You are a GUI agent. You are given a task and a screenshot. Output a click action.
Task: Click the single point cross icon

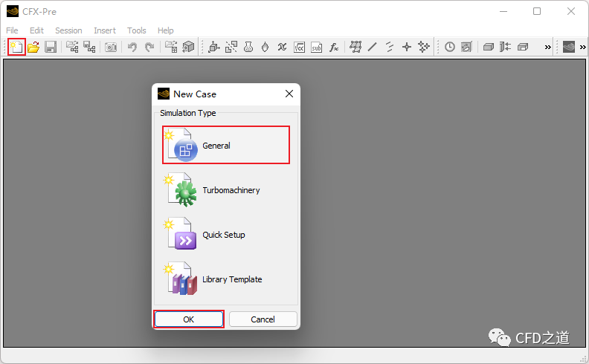[x=407, y=47]
